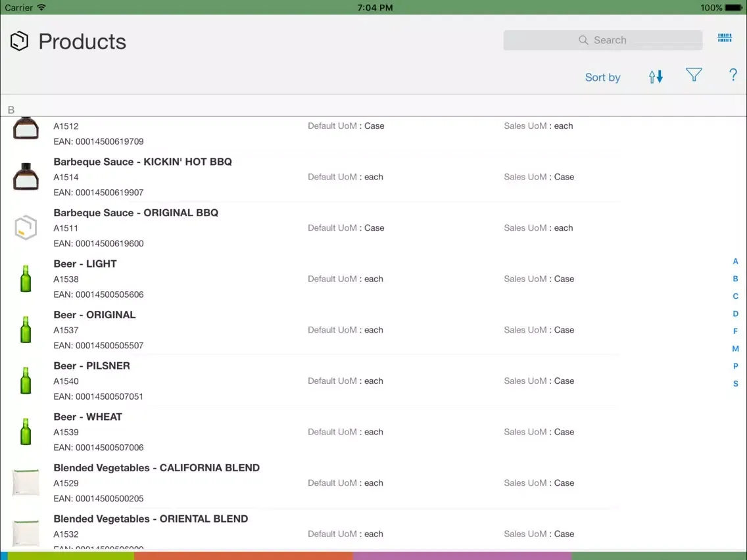Tap the Beer - LIGHT bottle thumbnail
Viewport: 747px width, 560px height.
pyautogui.click(x=26, y=279)
